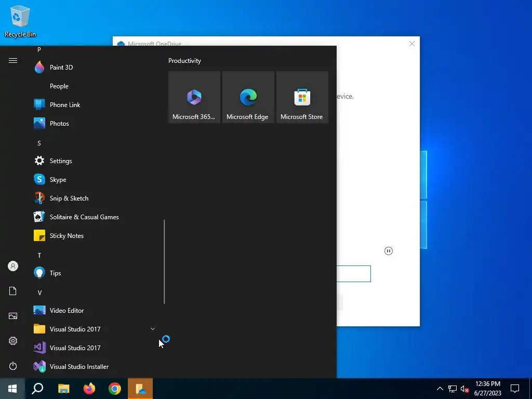
Task: Open Documents from the Start sidebar
Action: coord(13,291)
